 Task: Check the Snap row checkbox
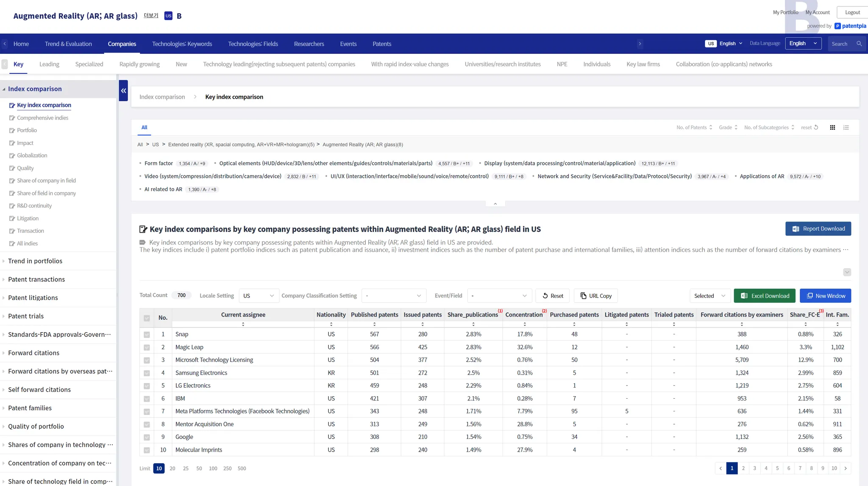147,335
